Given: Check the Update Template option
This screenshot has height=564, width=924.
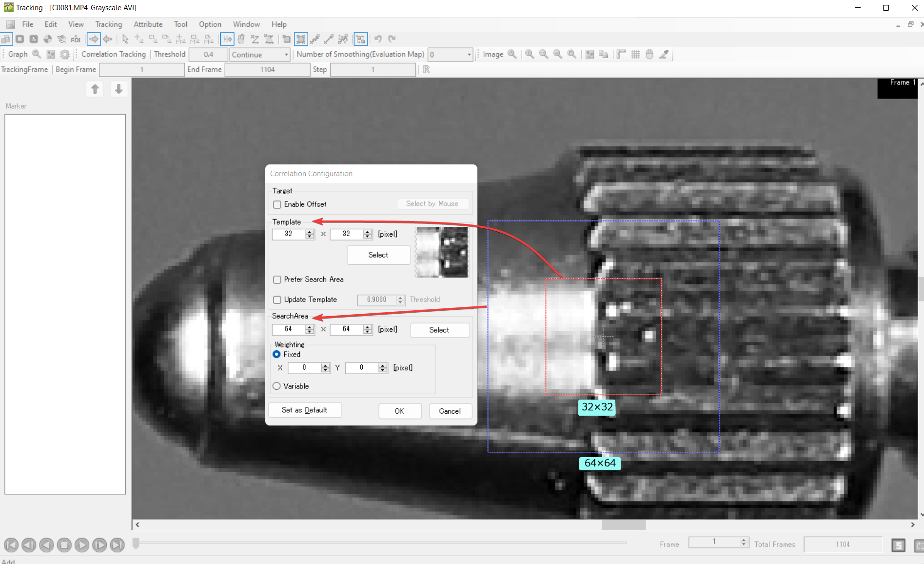Looking at the screenshot, I should click(277, 300).
